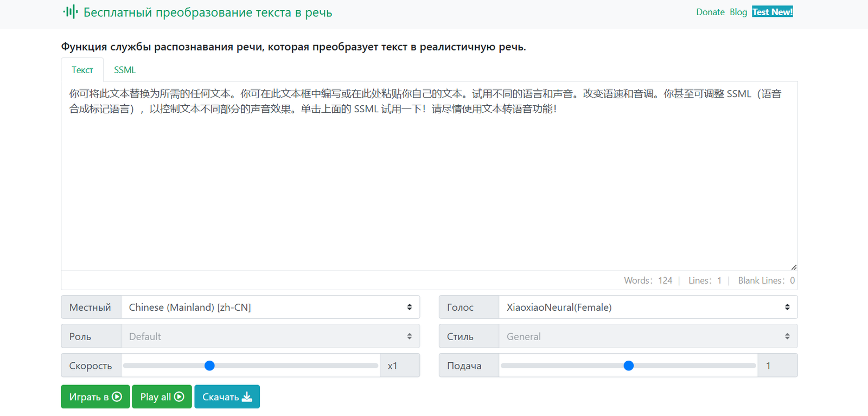Grab the textarea resize handle
Image resolution: width=868 pixels, height=416 pixels.
click(794, 267)
